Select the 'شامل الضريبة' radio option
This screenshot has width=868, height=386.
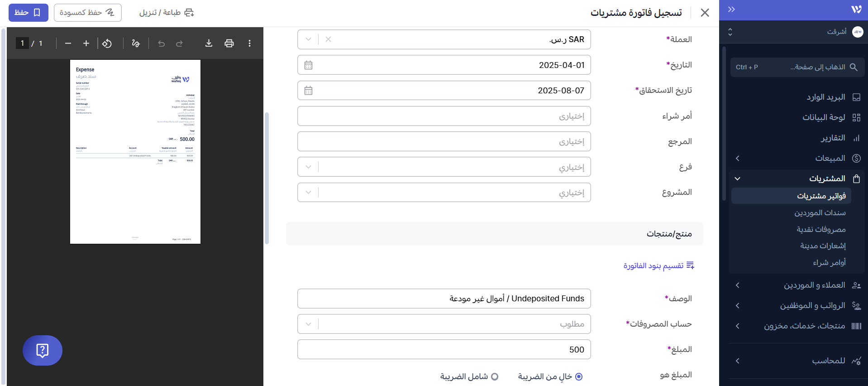coord(495,376)
